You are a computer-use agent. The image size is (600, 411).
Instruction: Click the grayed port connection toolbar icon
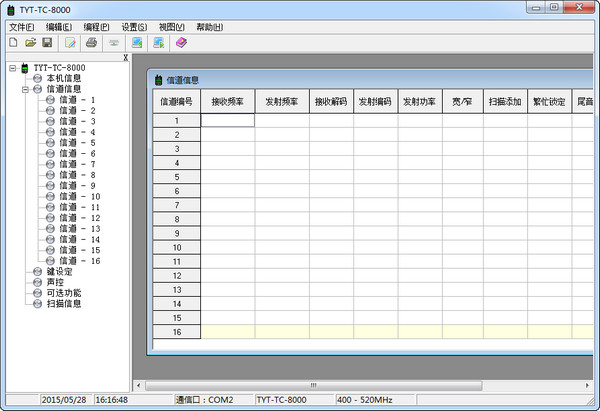114,42
